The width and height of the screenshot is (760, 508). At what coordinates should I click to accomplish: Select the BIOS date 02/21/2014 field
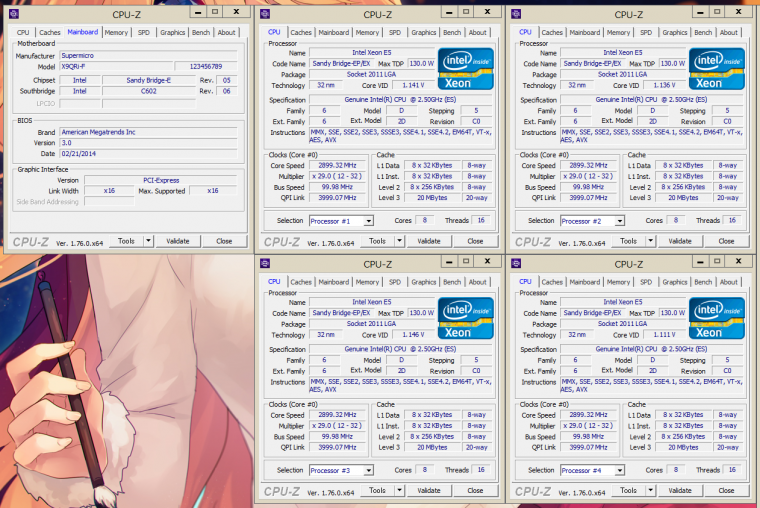(149, 154)
